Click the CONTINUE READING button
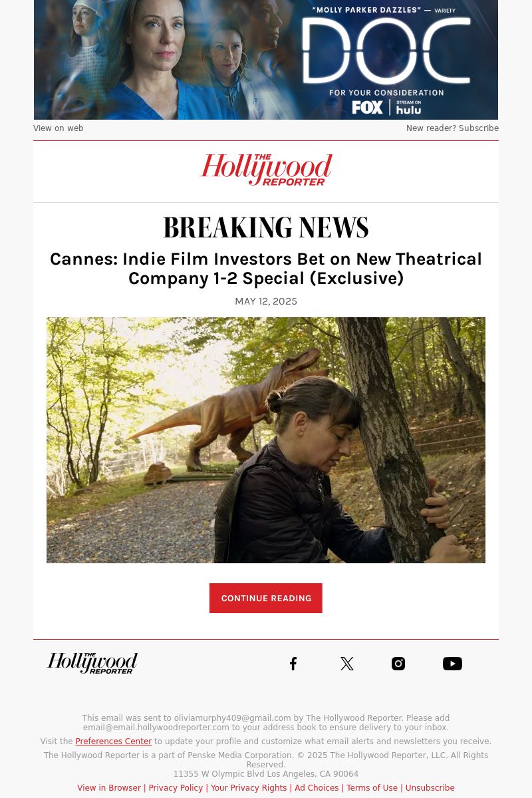Viewport: 532px width, 798px height. pyautogui.click(x=266, y=598)
